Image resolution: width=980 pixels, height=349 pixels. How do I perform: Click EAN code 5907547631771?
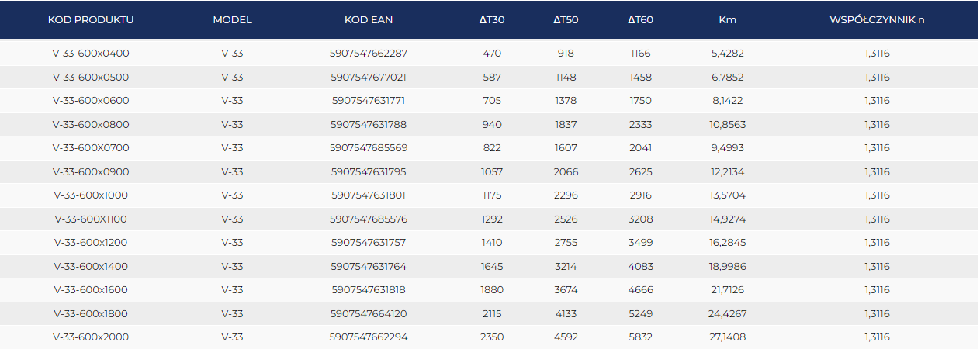pyautogui.click(x=368, y=101)
